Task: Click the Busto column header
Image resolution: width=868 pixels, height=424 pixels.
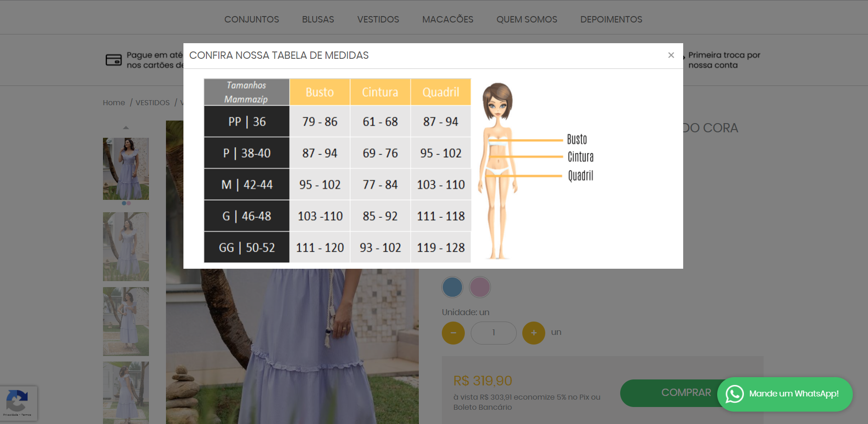Action: (x=320, y=92)
